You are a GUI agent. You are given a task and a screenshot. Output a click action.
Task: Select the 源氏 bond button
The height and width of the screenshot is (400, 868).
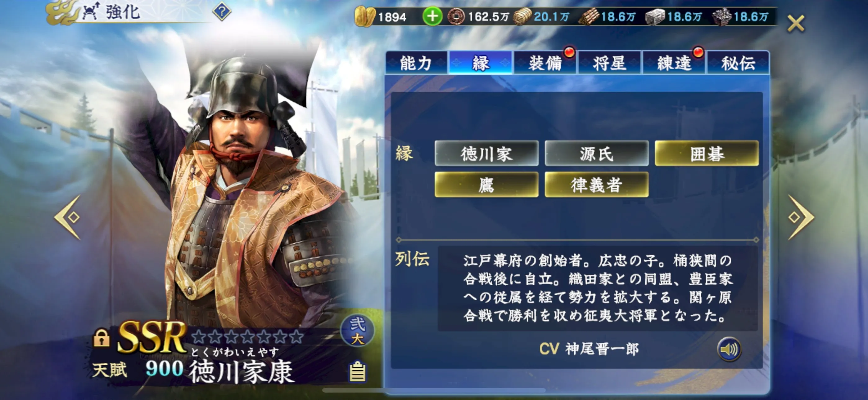point(596,153)
